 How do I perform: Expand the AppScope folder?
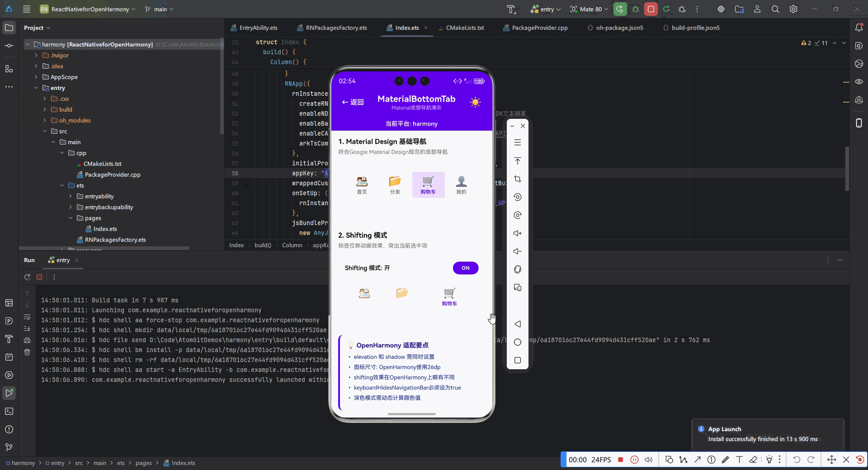click(x=36, y=77)
